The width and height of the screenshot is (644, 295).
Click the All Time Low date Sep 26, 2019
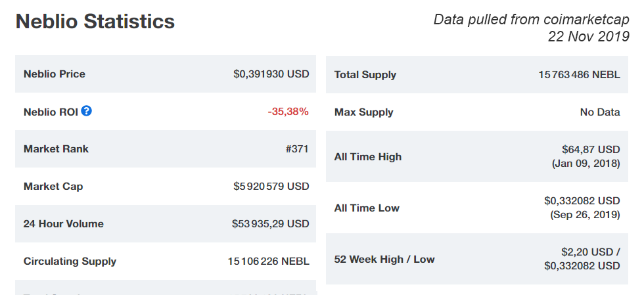(585, 214)
